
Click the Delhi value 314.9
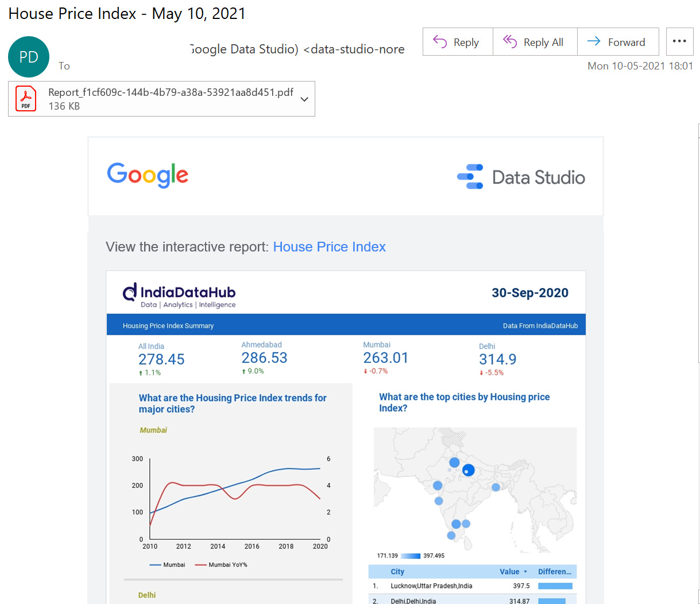pos(498,359)
